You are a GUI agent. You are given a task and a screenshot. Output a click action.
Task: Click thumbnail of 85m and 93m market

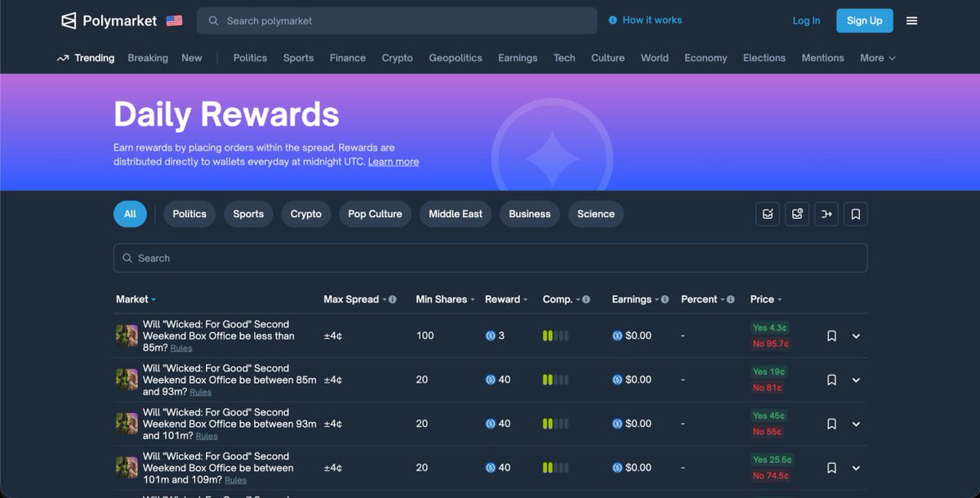point(127,380)
